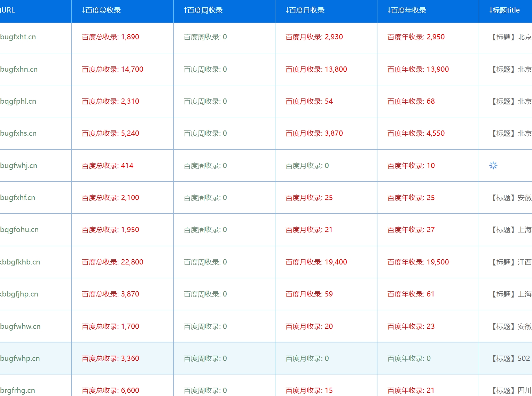Open the bbgfkhb.cn link

[x=20, y=262]
